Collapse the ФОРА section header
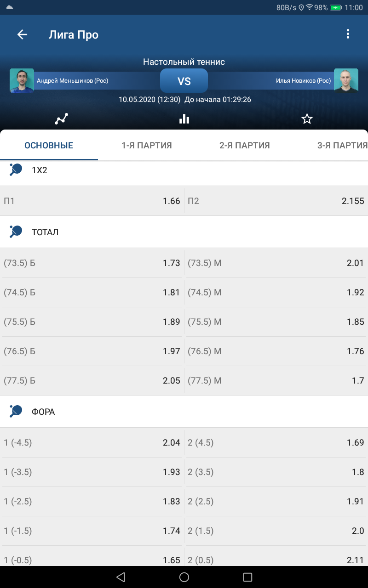Viewport: 368px width, 588px height. coord(184,412)
